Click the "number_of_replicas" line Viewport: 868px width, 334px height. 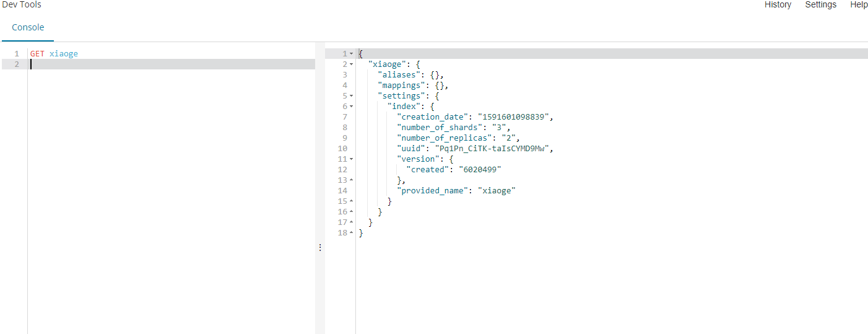(459, 138)
